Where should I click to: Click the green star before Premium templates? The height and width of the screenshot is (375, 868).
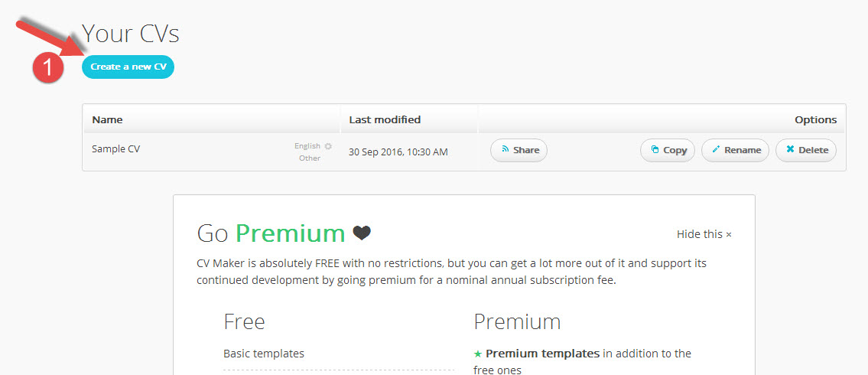point(478,354)
